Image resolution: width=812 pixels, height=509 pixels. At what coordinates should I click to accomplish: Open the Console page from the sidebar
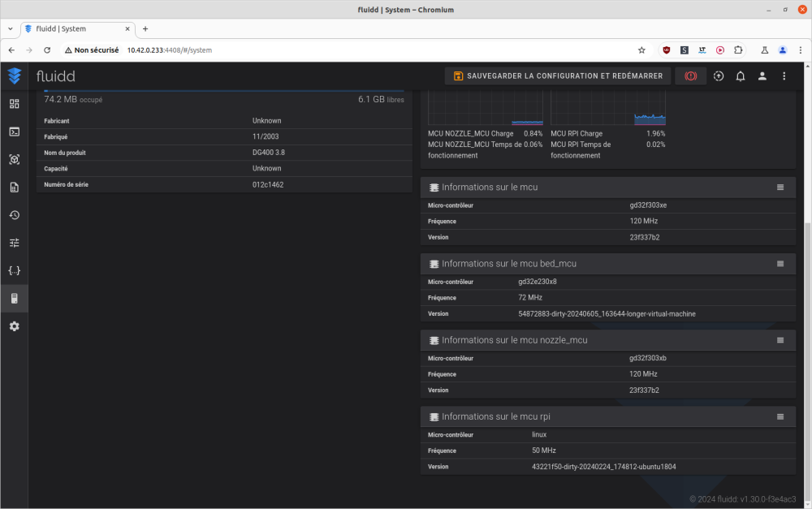click(x=14, y=132)
